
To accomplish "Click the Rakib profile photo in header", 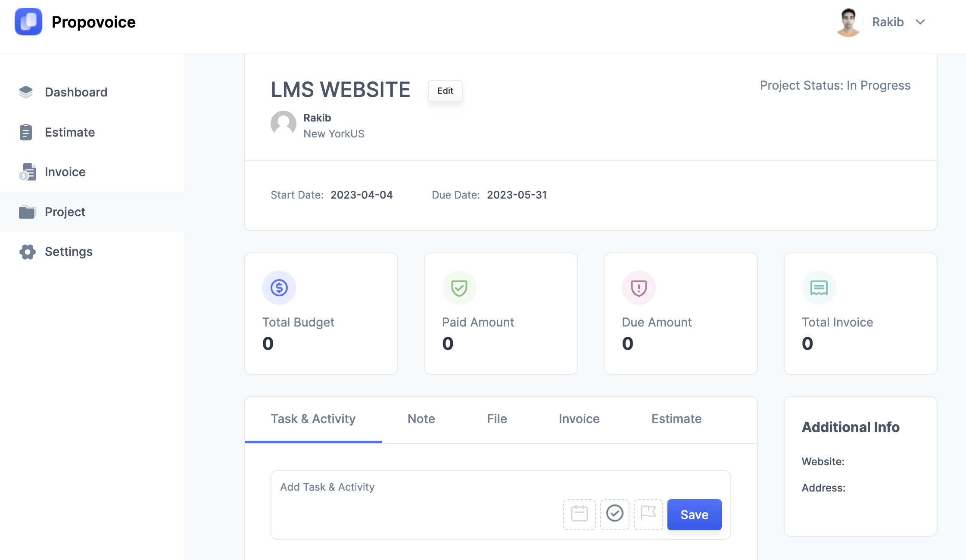I will pyautogui.click(x=848, y=22).
